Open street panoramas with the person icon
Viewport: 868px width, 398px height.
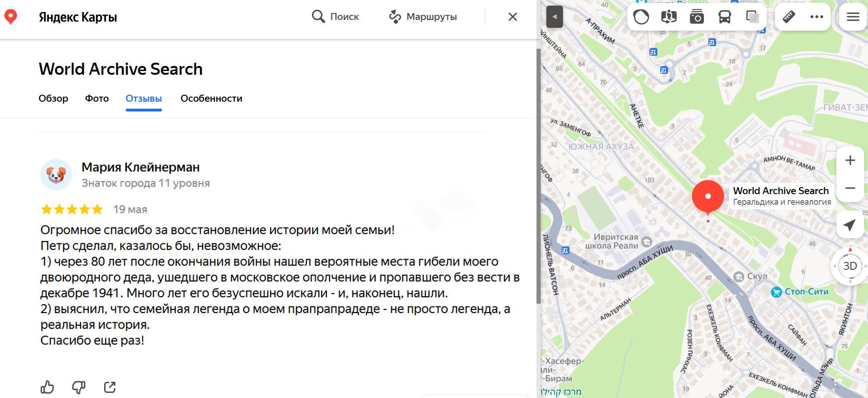pyautogui.click(x=669, y=17)
